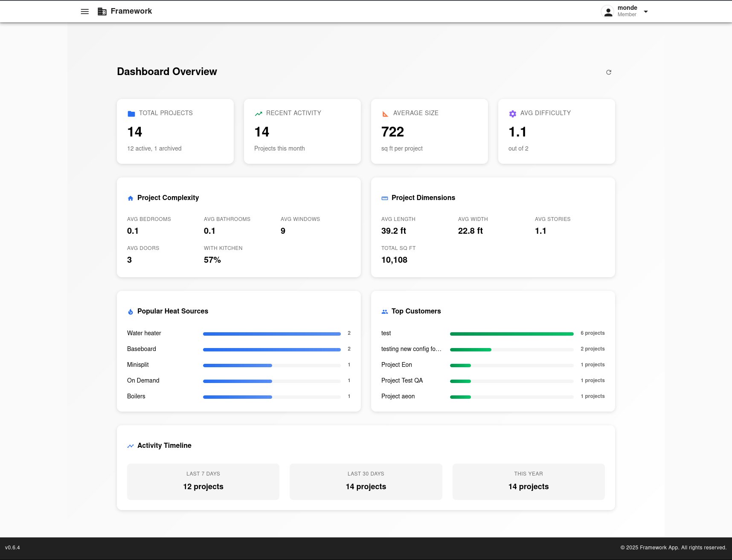
Task: Open the Recent Activity stat card
Action: pos(302,131)
